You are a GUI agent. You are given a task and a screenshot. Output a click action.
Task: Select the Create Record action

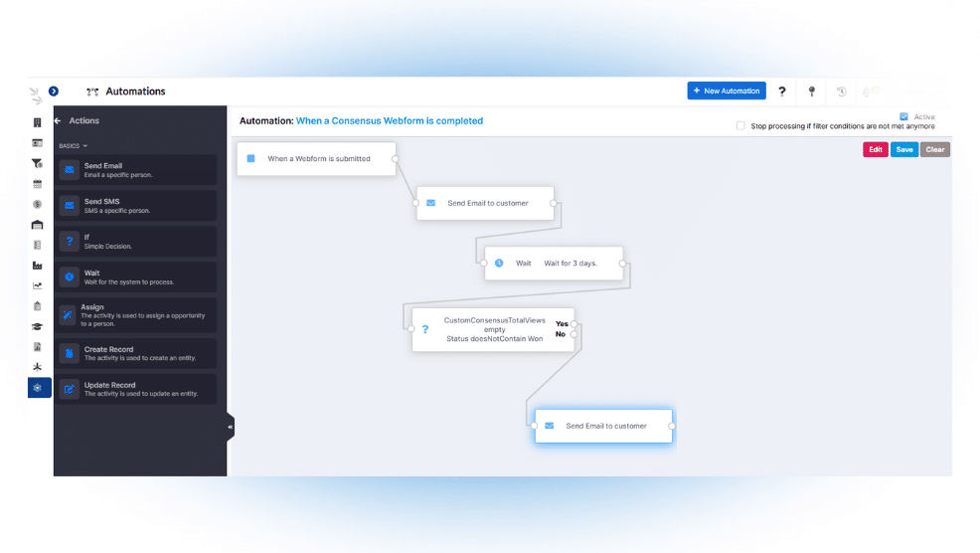pyautogui.click(x=137, y=353)
